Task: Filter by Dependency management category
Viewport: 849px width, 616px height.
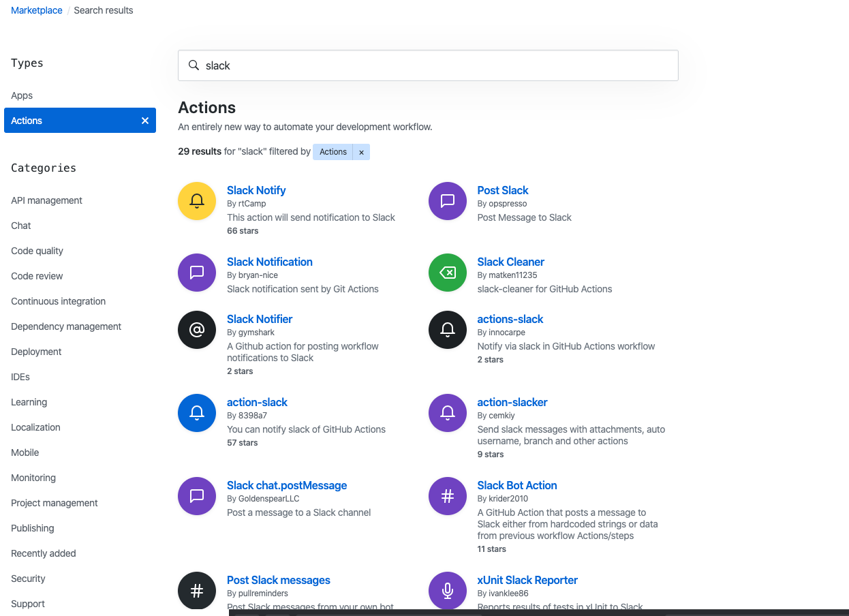Action: coord(66,326)
